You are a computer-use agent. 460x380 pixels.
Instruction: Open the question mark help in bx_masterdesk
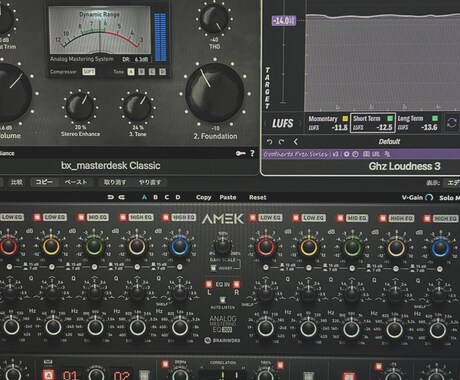coord(252,153)
